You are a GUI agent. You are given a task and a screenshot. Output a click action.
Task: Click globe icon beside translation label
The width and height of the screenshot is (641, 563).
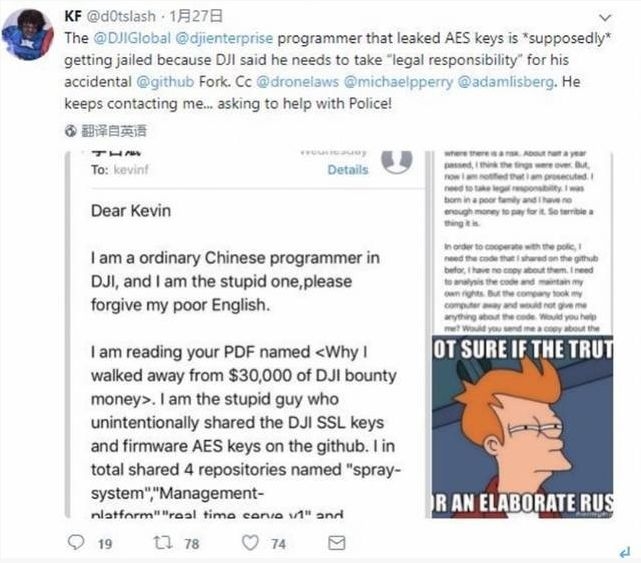(71, 131)
